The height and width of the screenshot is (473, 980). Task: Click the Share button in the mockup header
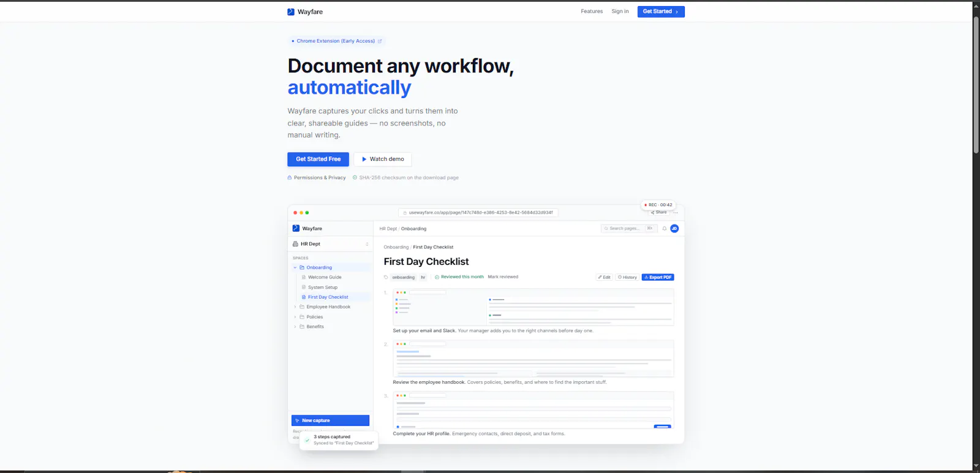[659, 212]
